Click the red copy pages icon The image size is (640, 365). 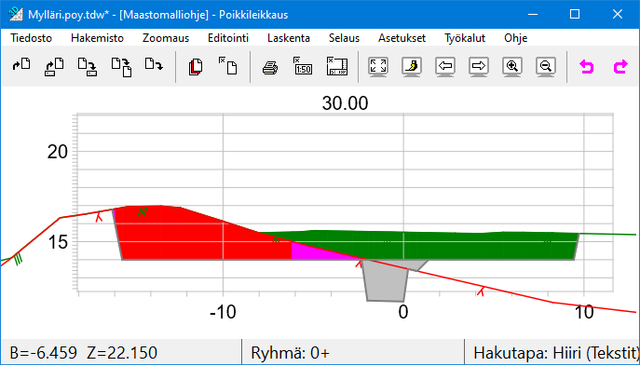(196, 67)
